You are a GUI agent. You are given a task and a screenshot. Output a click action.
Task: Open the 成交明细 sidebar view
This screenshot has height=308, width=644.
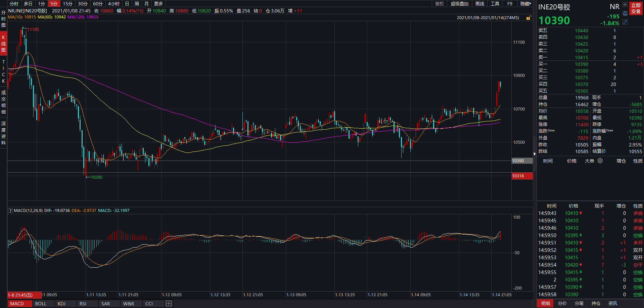[3, 102]
